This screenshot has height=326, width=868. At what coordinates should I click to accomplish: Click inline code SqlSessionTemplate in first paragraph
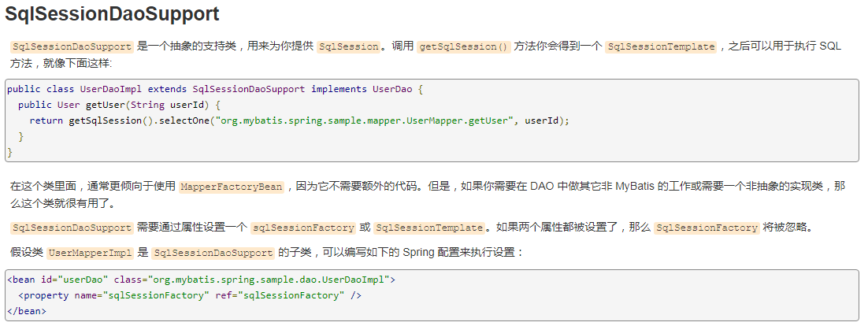tap(661, 46)
